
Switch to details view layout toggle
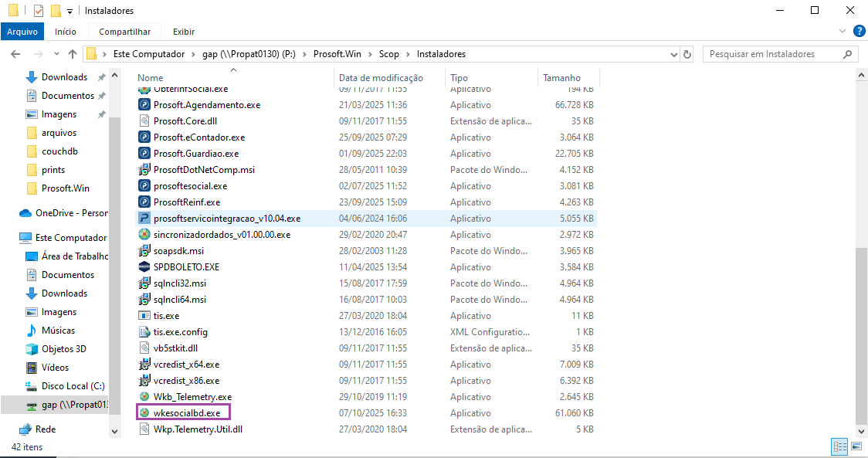(x=839, y=446)
